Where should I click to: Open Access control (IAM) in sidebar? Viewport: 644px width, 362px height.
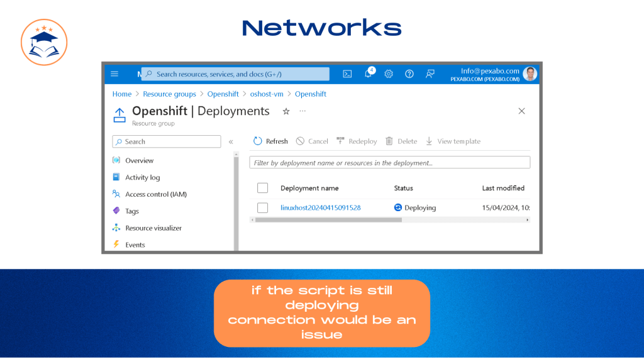(156, 194)
